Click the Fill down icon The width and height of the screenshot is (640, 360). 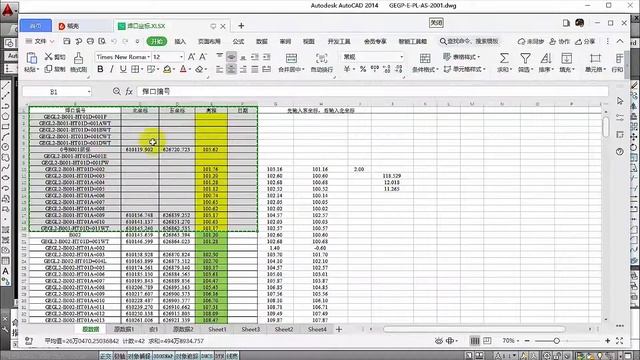pyautogui.click(x=566, y=58)
